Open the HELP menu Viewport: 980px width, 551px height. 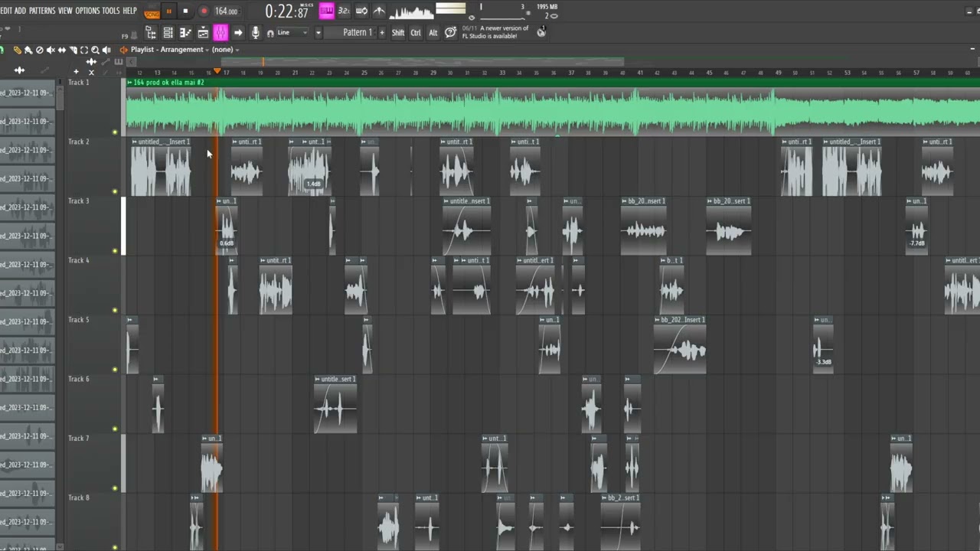[129, 11]
